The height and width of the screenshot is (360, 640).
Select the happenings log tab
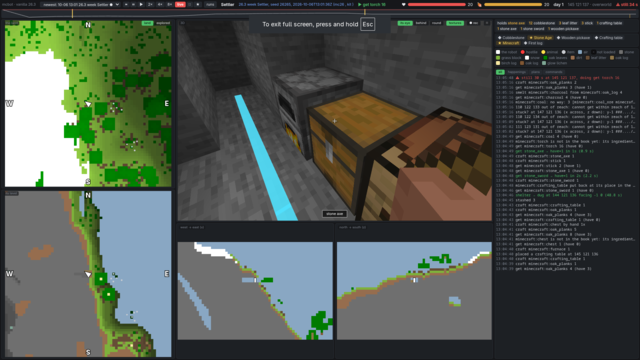click(x=517, y=72)
